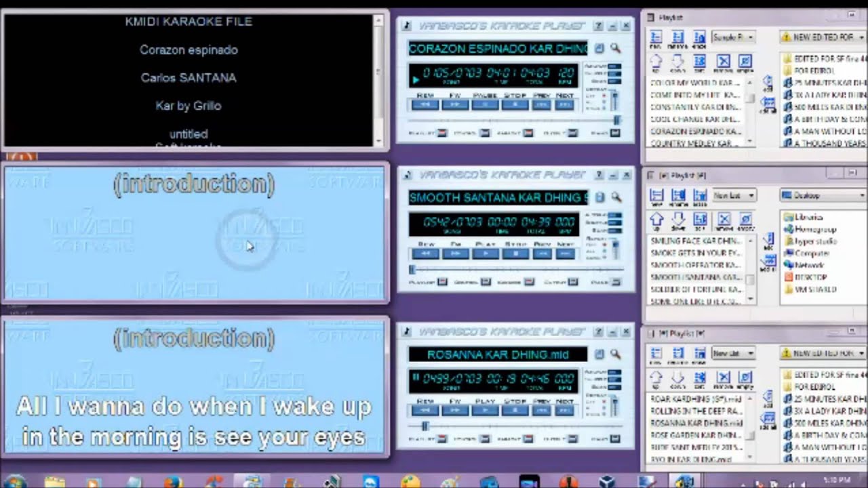Click magnifier search icon in Corazon Espinado player
868x488 pixels.
[x=615, y=48]
